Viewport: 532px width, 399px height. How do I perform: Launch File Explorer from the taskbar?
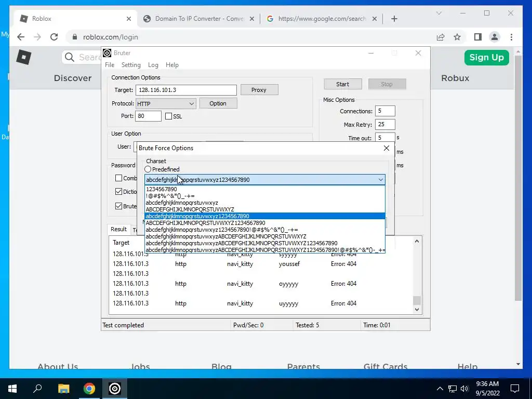tap(63, 389)
